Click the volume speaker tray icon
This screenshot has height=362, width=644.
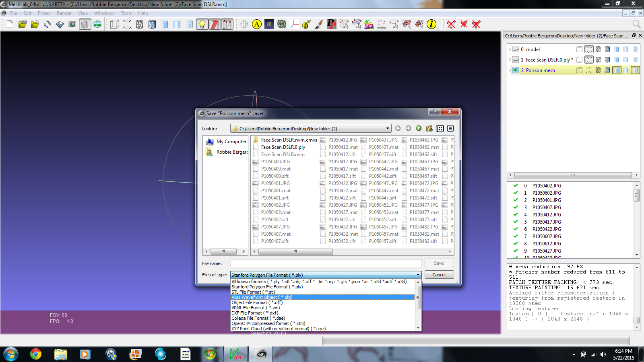point(603,354)
